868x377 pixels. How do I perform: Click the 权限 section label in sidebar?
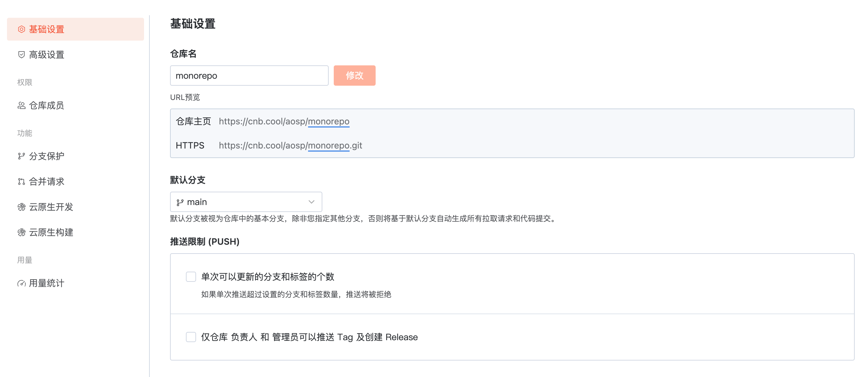25,83
